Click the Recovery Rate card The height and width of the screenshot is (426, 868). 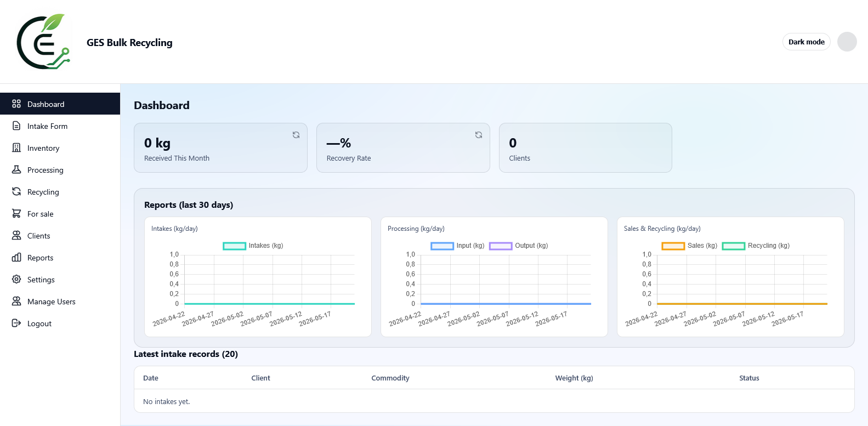pyautogui.click(x=403, y=147)
